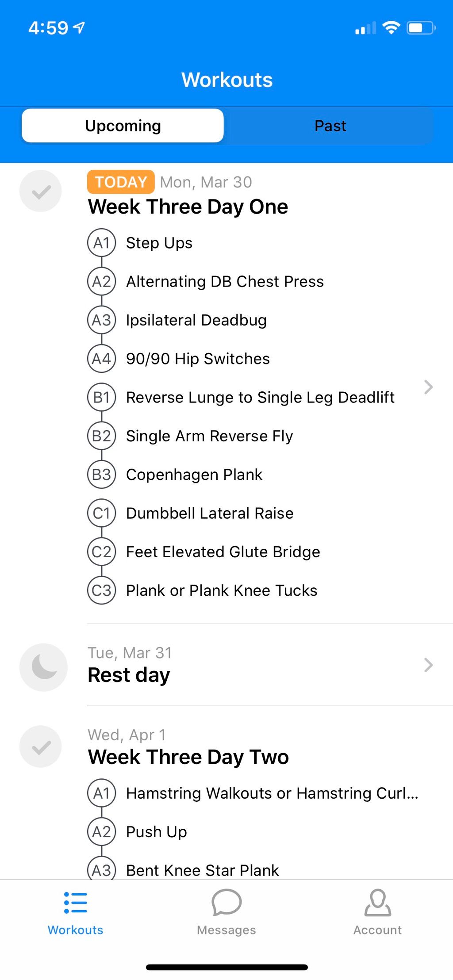The width and height of the screenshot is (453, 980).
Task: Tap the orange TODAY badge
Action: click(121, 182)
